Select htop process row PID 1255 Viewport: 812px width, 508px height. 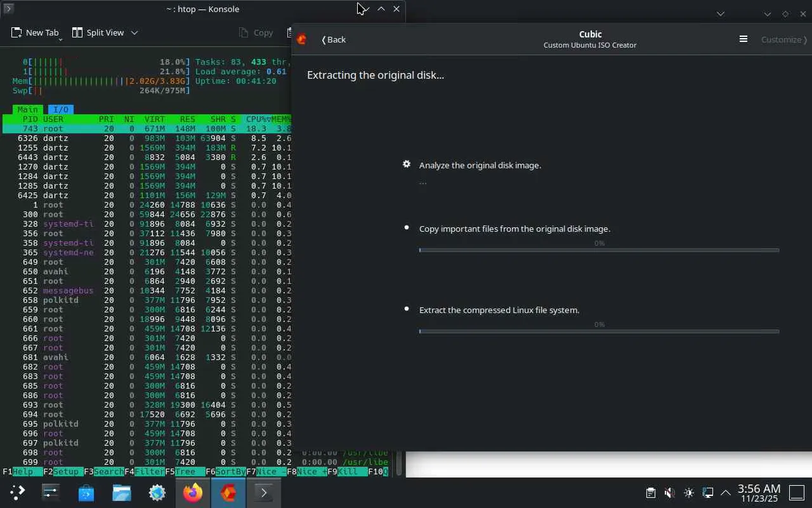click(147, 147)
